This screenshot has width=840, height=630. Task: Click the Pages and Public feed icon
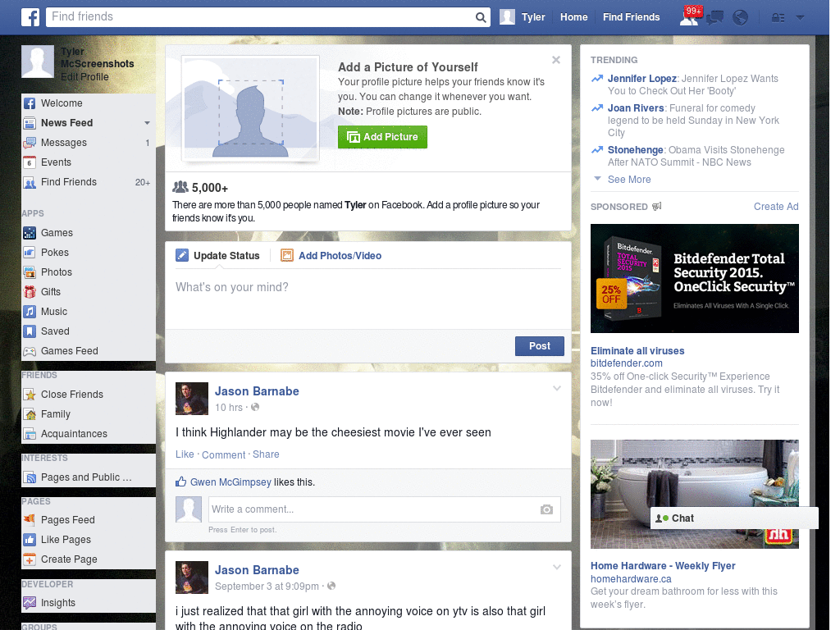click(x=30, y=477)
